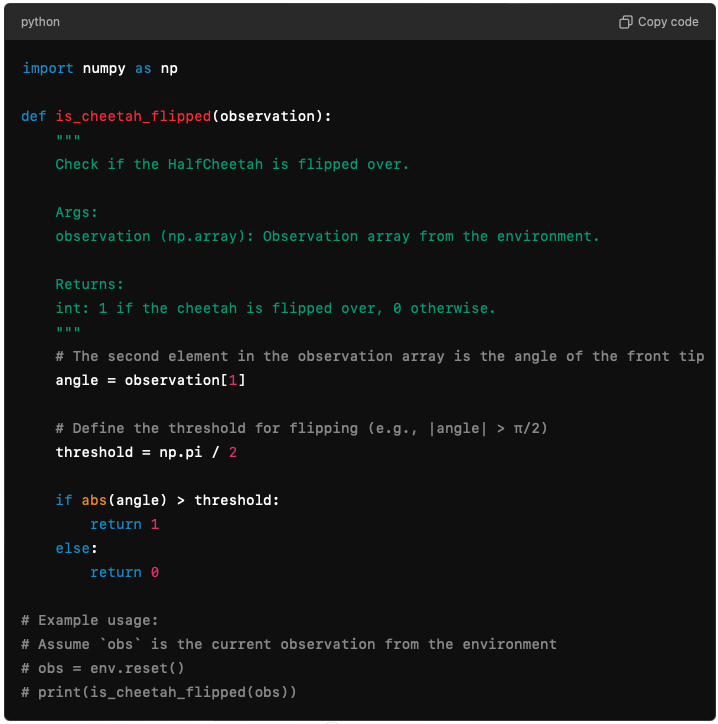Click the "Define the threshold for flipping" comment
Viewport: 718px width, 724px height.
click(301, 428)
